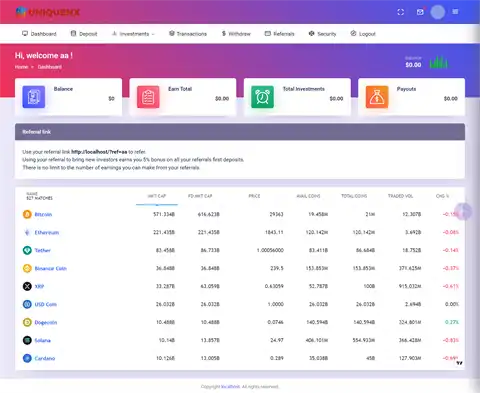Click the XRP coin icon

[x=27, y=286]
